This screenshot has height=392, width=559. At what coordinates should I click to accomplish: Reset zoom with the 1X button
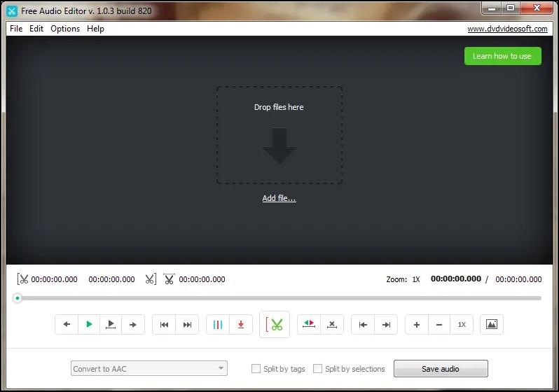click(x=462, y=324)
